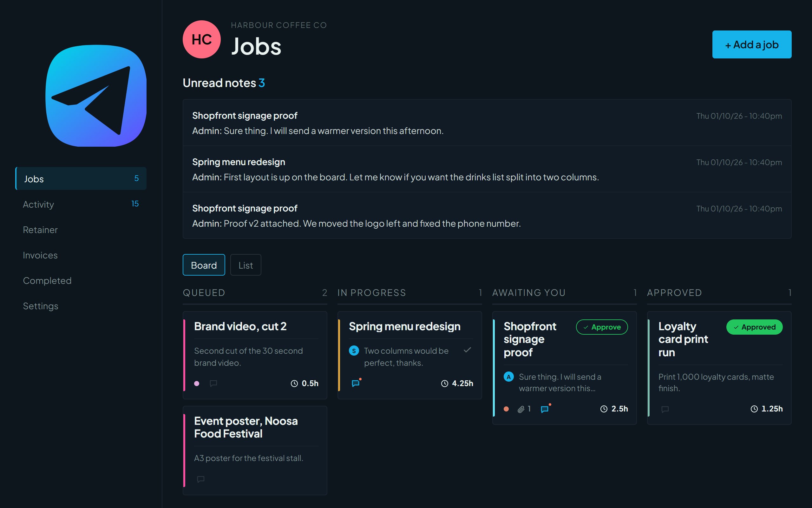
Task: Open Completed jobs in sidebar
Action: (x=81, y=281)
